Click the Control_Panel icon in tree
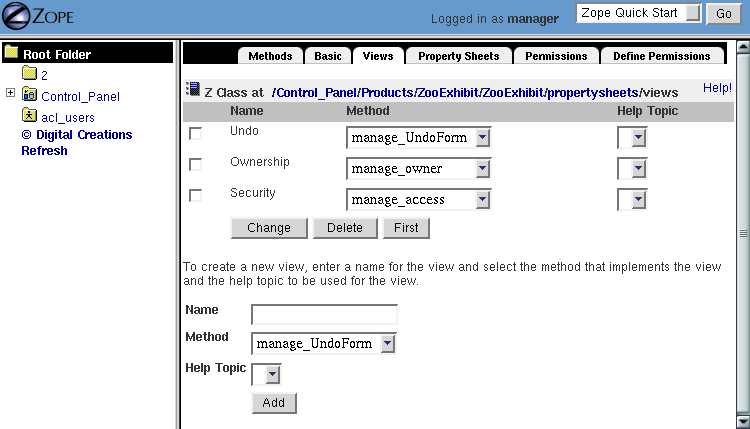This screenshot has width=750, height=429. pos(29,95)
